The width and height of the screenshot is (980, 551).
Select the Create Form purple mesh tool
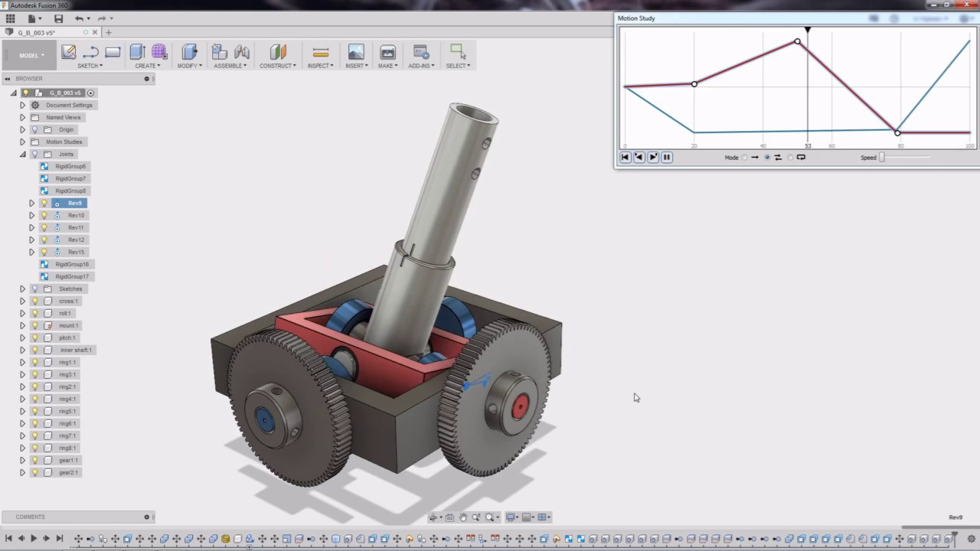[159, 52]
